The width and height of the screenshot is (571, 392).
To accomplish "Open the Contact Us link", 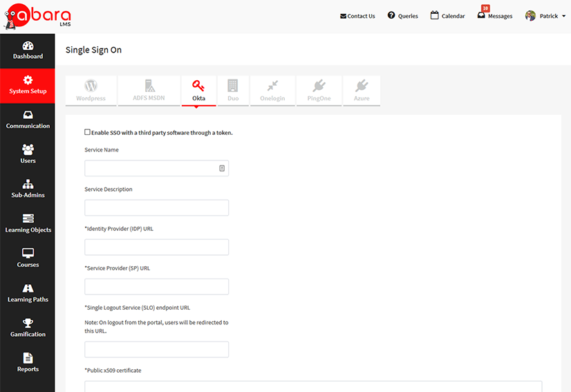I will (361, 16).
